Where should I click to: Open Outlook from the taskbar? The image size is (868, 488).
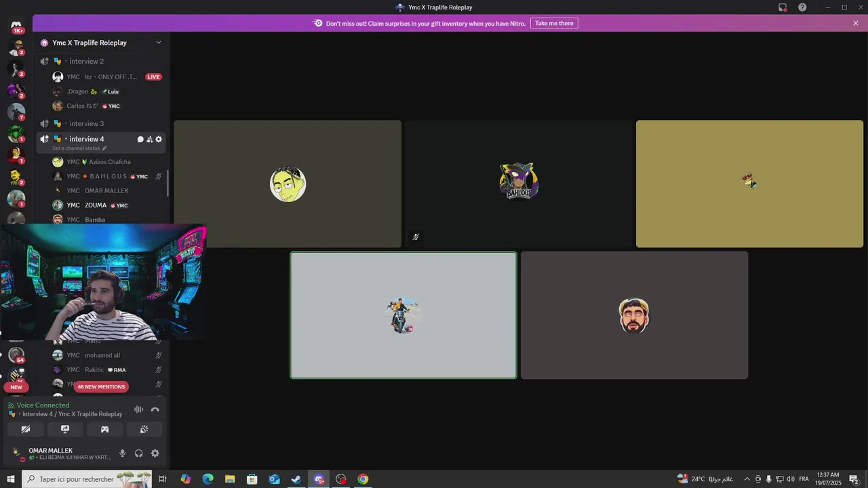[274, 479]
